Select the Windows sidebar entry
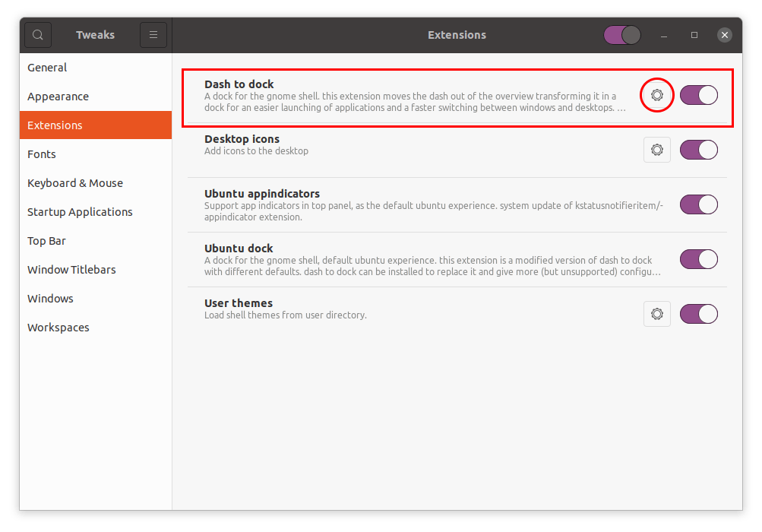The height and width of the screenshot is (532, 762). point(50,298)
